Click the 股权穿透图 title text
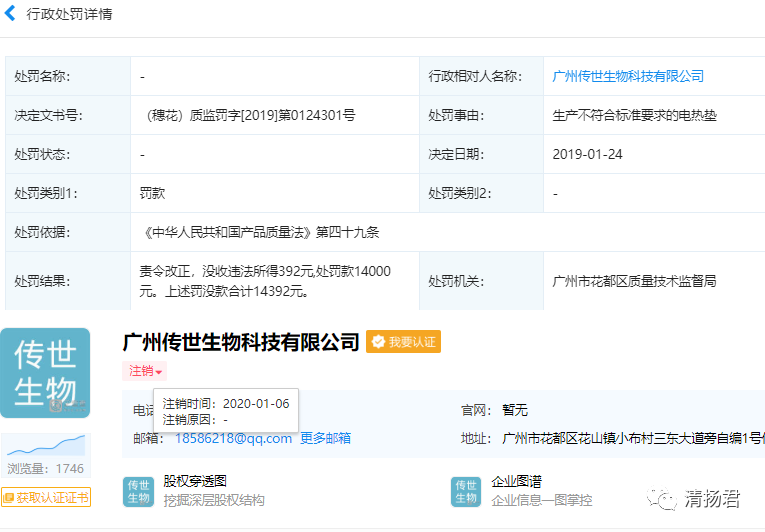Viewport: 765px width, 532px height. [x=195, y=481]
